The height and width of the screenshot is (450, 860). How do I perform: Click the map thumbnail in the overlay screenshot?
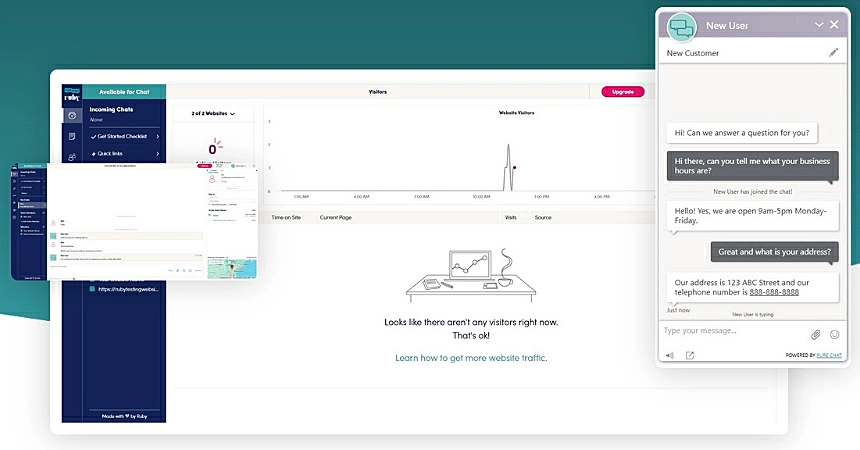pos(232,268)
